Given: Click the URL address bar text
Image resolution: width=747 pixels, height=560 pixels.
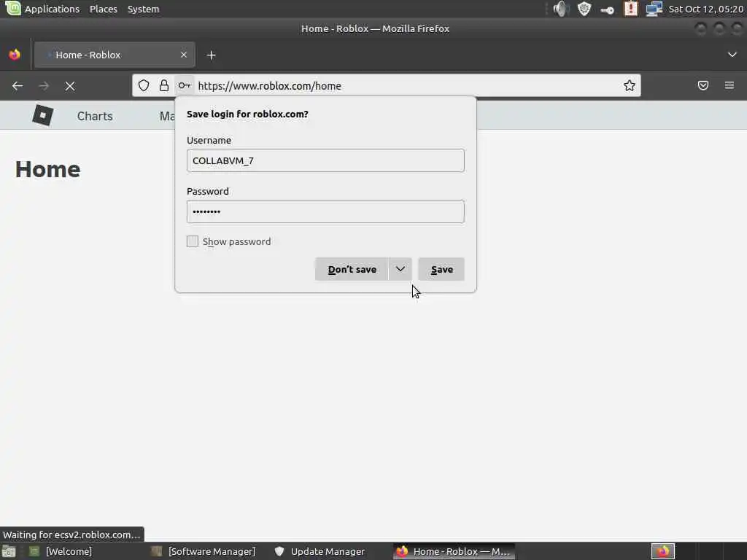Looking at the screenshot, I should pos(270,86).
